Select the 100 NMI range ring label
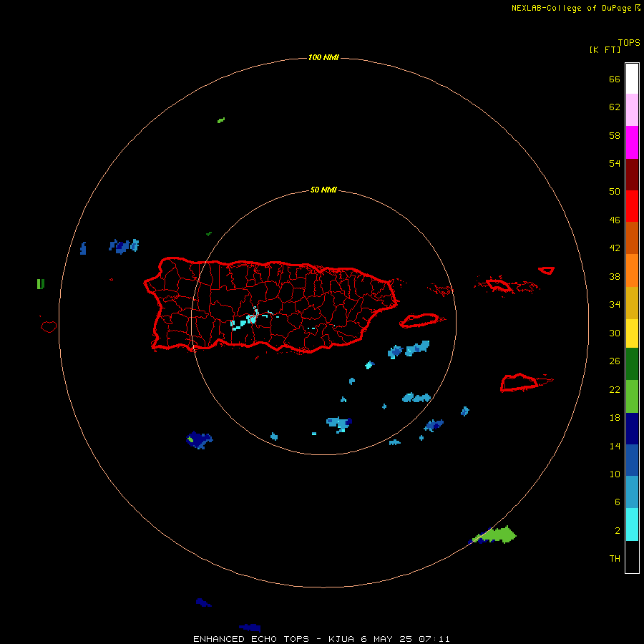Image resolution: width=644 pixels, height=644 pixels. 323,57
